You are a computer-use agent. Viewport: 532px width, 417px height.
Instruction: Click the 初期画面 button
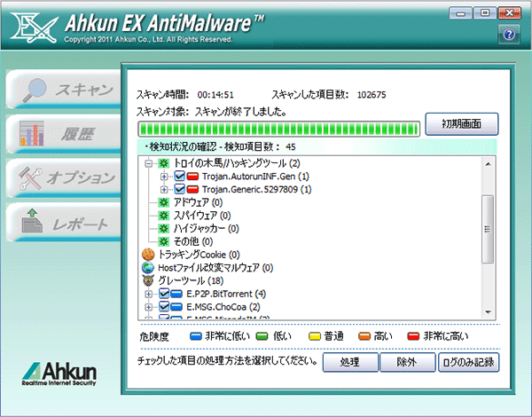[462, 124]
